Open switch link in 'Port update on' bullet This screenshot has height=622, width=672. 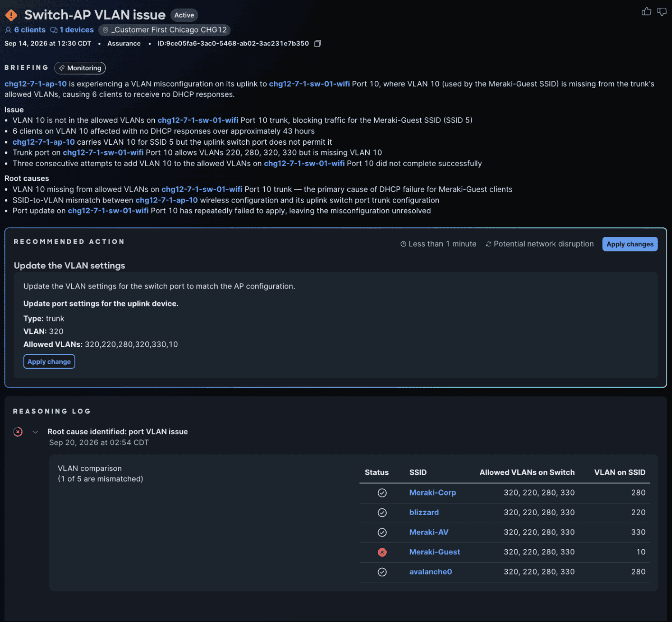click(x=108, y=211)
